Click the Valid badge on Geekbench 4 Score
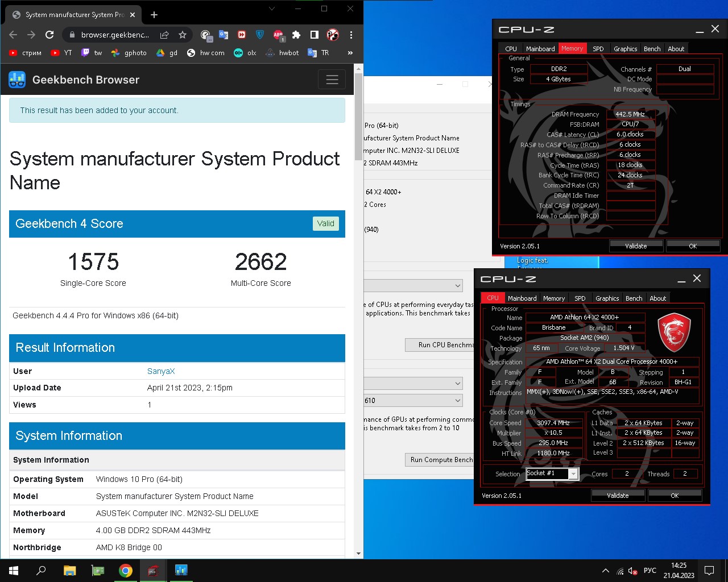Screen dimensions: 728x582 326,223
